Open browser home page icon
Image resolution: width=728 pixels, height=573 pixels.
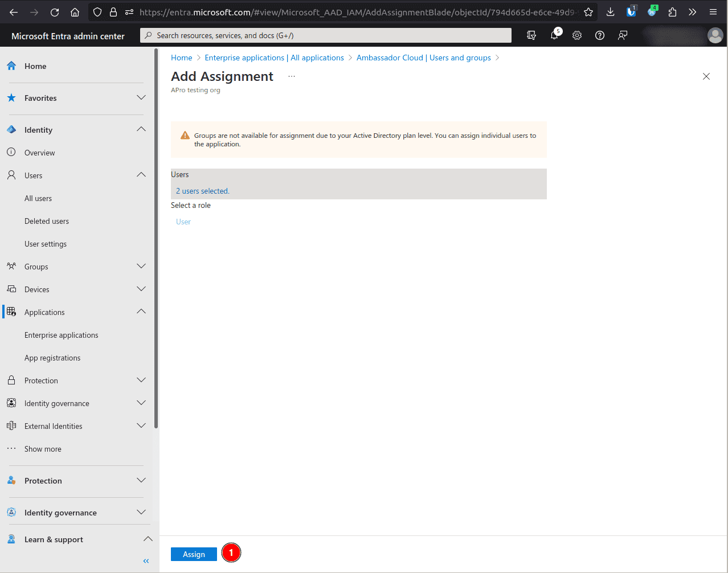pyautogui.click(x=75, y=12)
